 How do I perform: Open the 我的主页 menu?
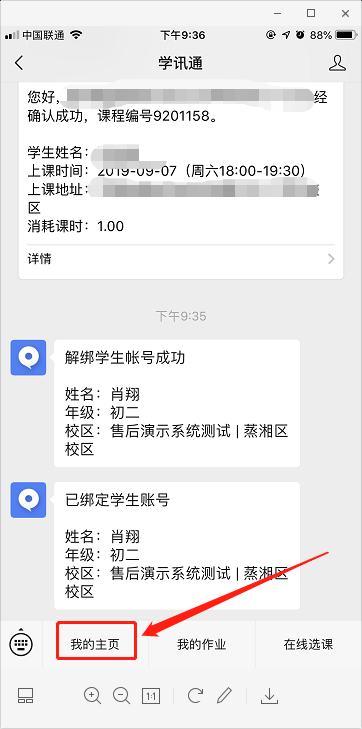tap(96, 644)
